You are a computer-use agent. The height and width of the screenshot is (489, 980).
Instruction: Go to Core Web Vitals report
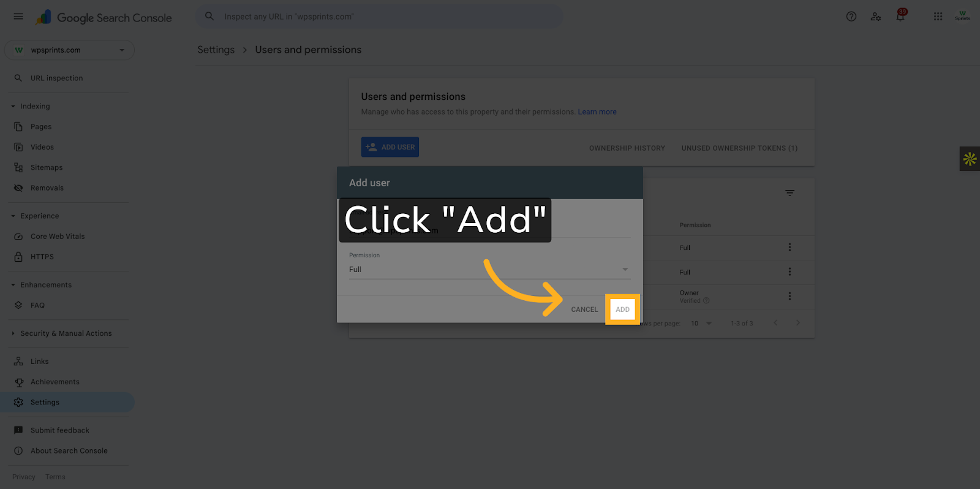click(58, 237)
